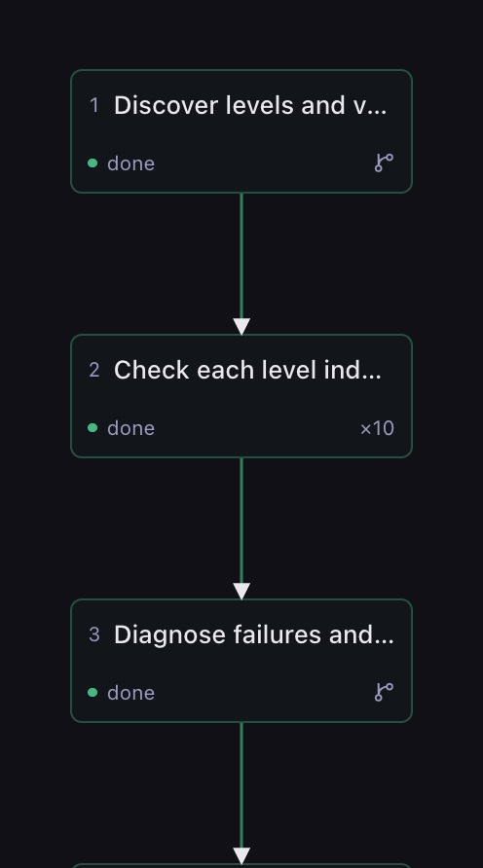Select the "Diagnose failures and..." node title

point(254,634)
